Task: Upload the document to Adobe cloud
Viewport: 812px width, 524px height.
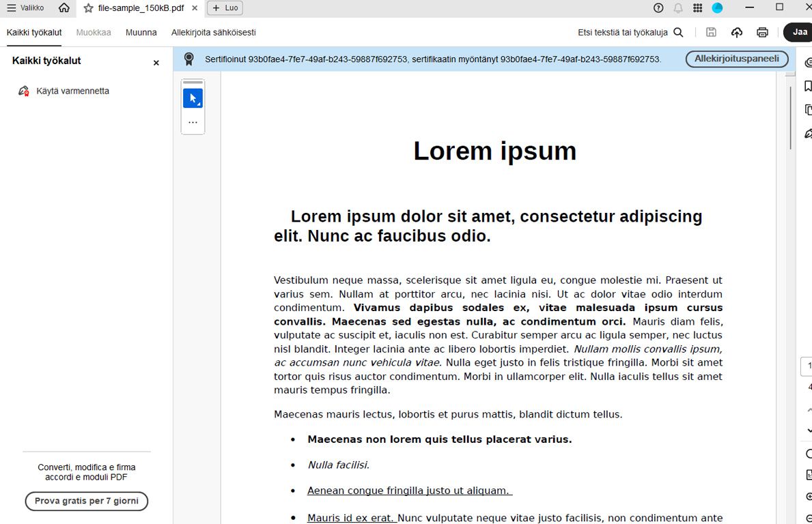Action: tap(736, 32)
